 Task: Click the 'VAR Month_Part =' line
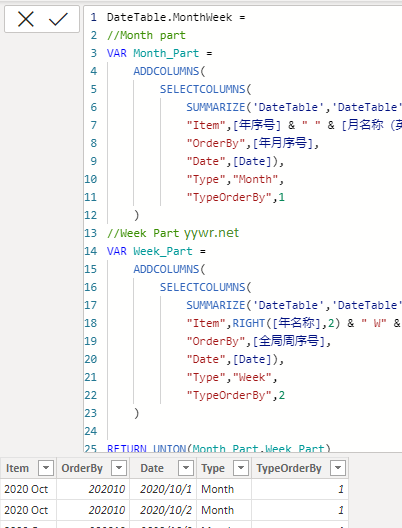pos(160,53)
